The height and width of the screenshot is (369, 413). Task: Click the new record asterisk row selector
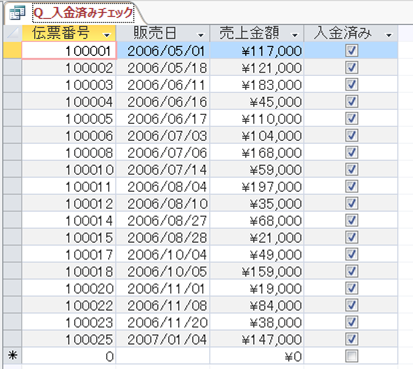click(13, 356)
